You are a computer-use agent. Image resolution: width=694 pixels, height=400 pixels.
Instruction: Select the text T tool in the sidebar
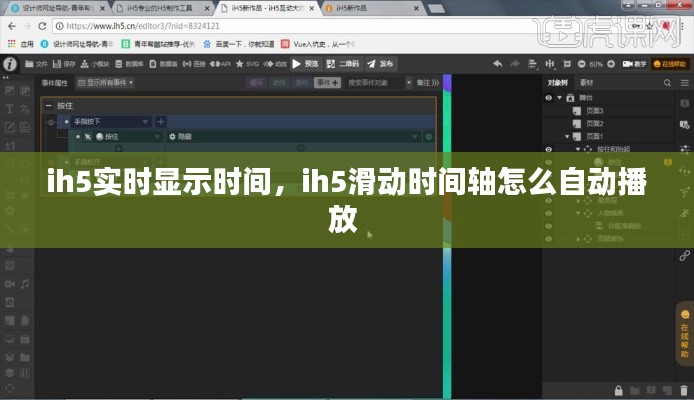[x=9, y=108]
